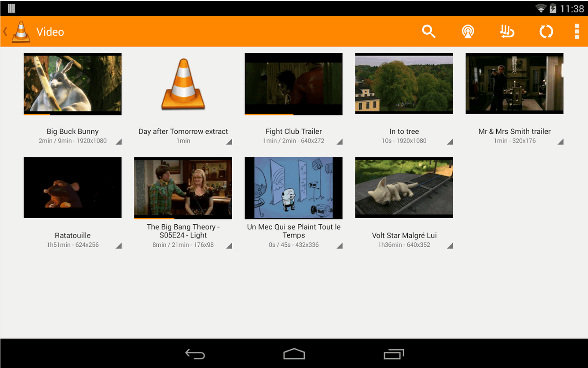Image resolution: width=588 pixels, height=368 pixels.
Task: Tap the 'Mr & Mrs Smith trailer' title
Action: click(x=514, y=131)
